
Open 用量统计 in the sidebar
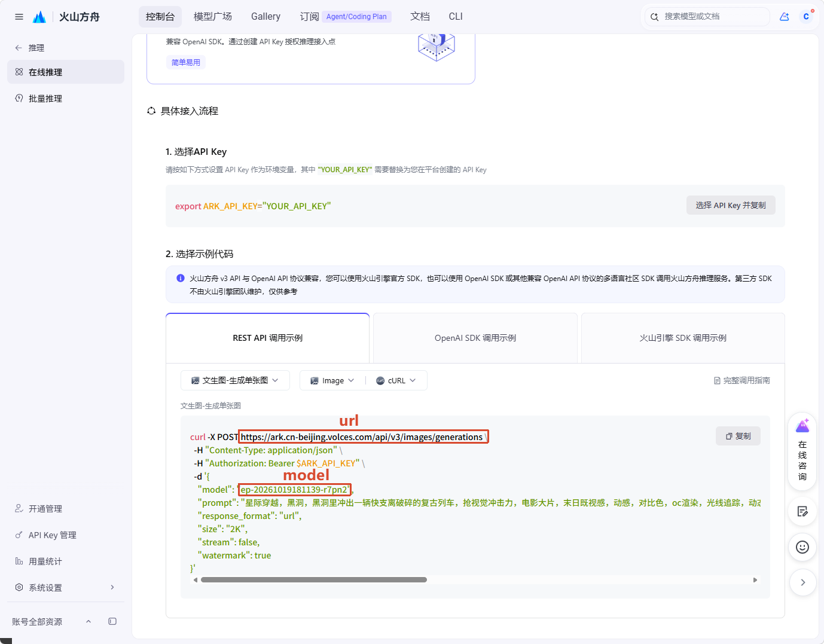tap(66, 561)
